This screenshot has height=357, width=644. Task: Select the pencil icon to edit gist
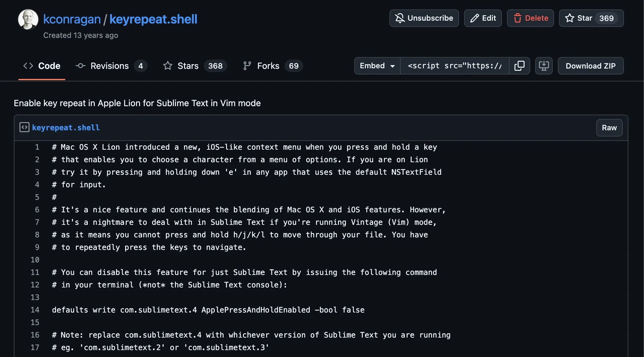[x=474, y=18]
